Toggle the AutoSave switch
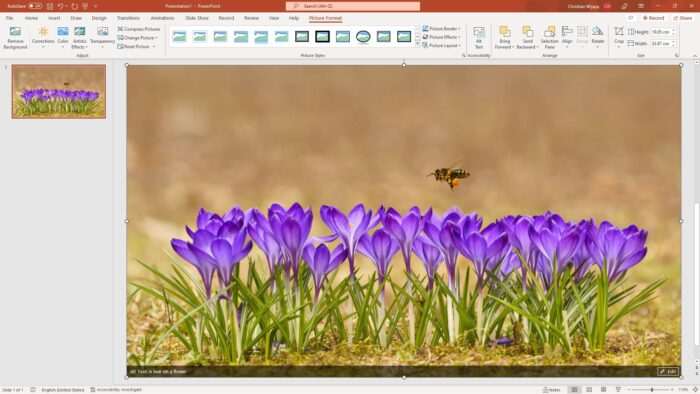Screen dimensions: 700x394 click(x=35, y=6)
